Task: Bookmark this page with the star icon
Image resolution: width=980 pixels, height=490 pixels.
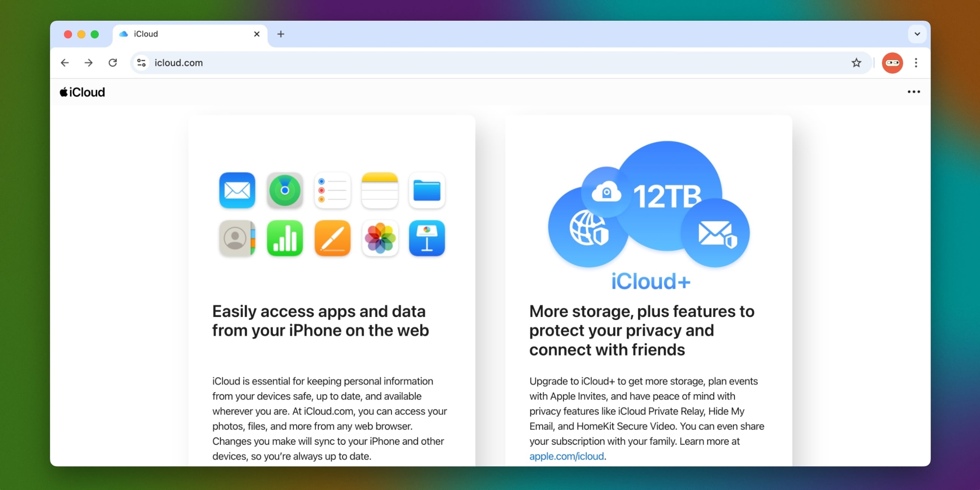Action: pos(856,63)
